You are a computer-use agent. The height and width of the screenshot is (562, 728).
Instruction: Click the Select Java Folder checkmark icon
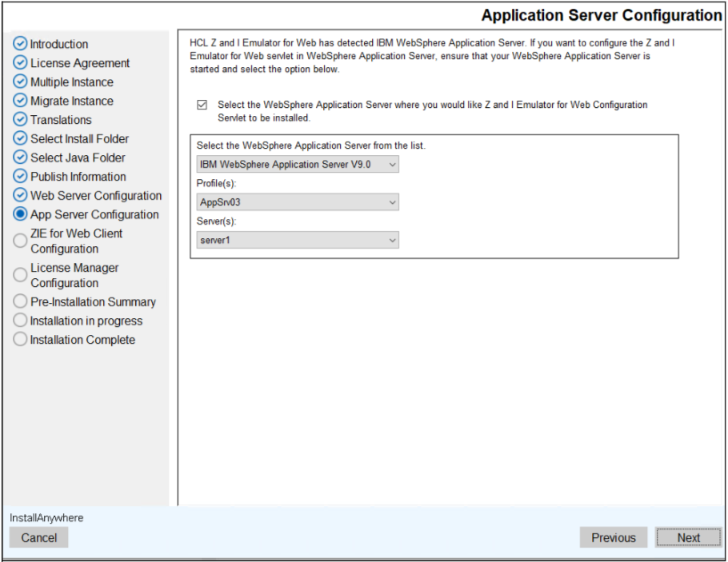point(20,157)
